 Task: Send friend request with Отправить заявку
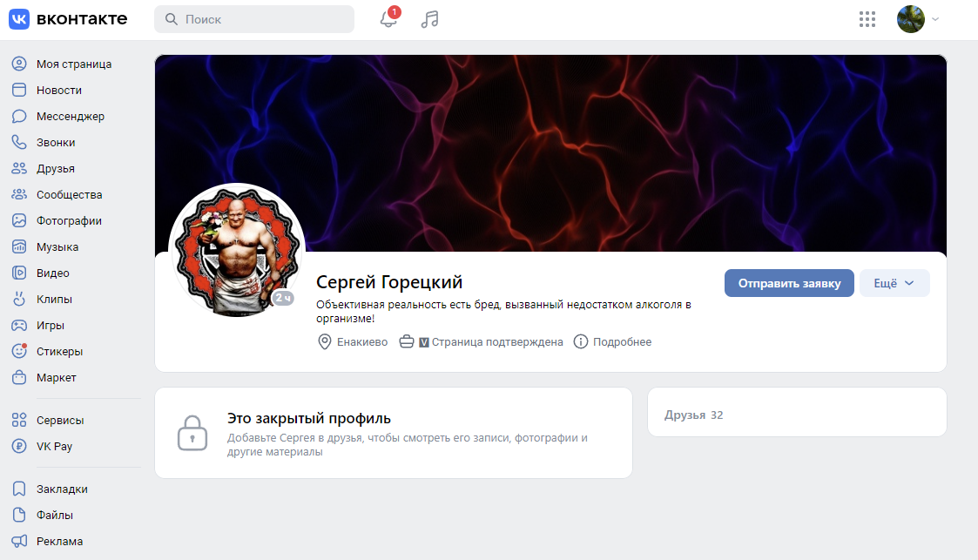click(x=789, y=283)
